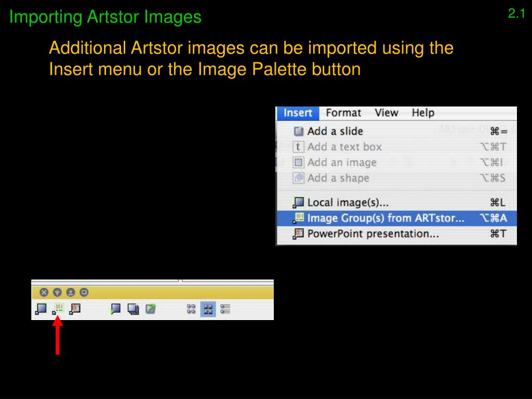Image resolution: width=532 pixels, height=399 pixels.
Task: Click the Add a shape entry
Action: 396,178
